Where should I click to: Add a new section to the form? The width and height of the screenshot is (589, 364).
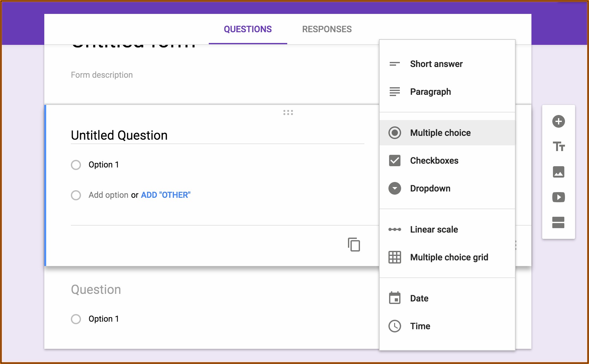click(x=558, y=222)
